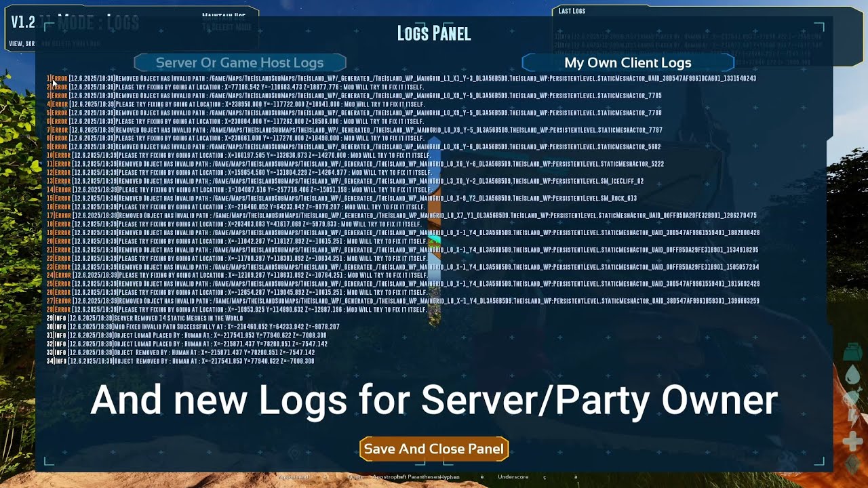
Task: Select the health plus icon
Action: (852, 442)
